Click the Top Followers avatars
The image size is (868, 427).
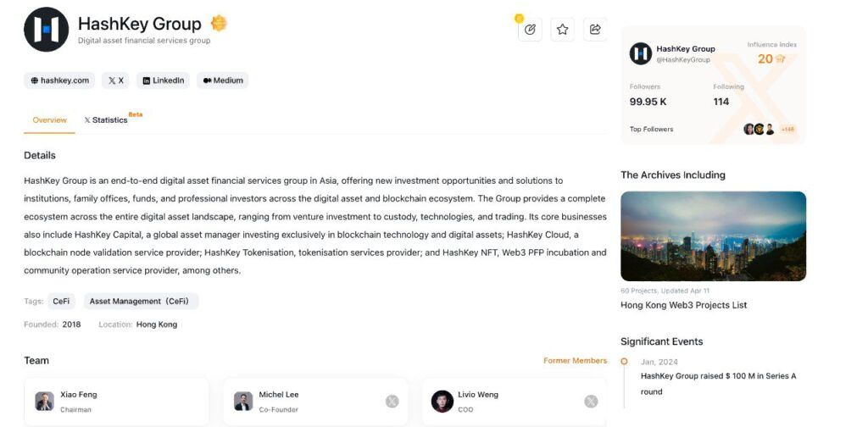tap(759, 130)
